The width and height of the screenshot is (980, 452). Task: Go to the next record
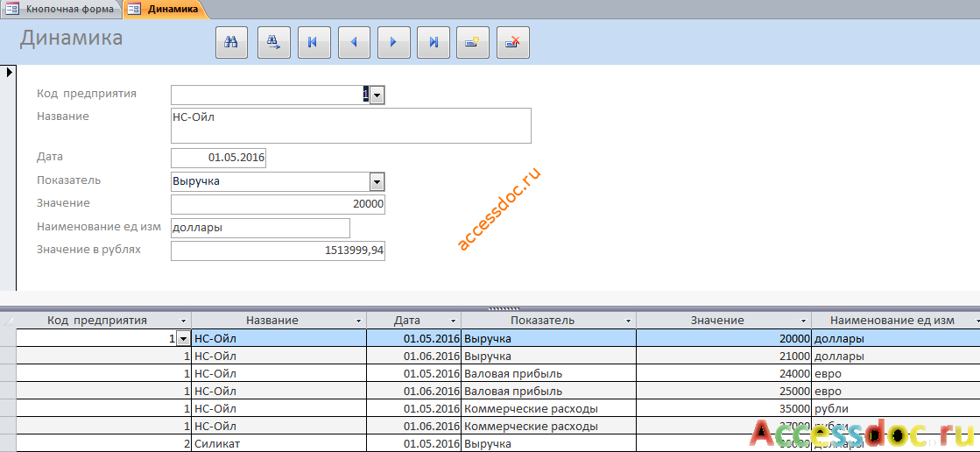(394, 43)
